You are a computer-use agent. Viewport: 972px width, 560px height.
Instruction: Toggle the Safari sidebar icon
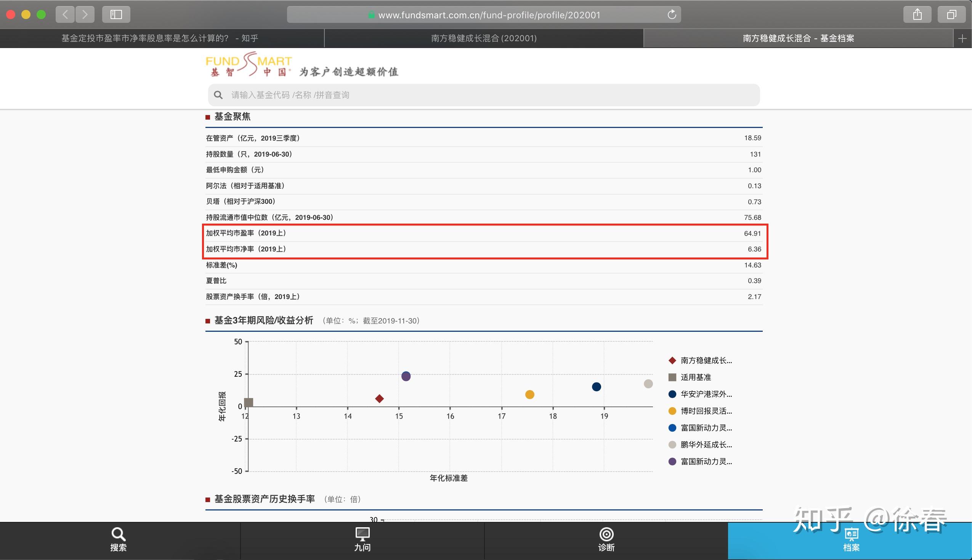tap(116, 14)
